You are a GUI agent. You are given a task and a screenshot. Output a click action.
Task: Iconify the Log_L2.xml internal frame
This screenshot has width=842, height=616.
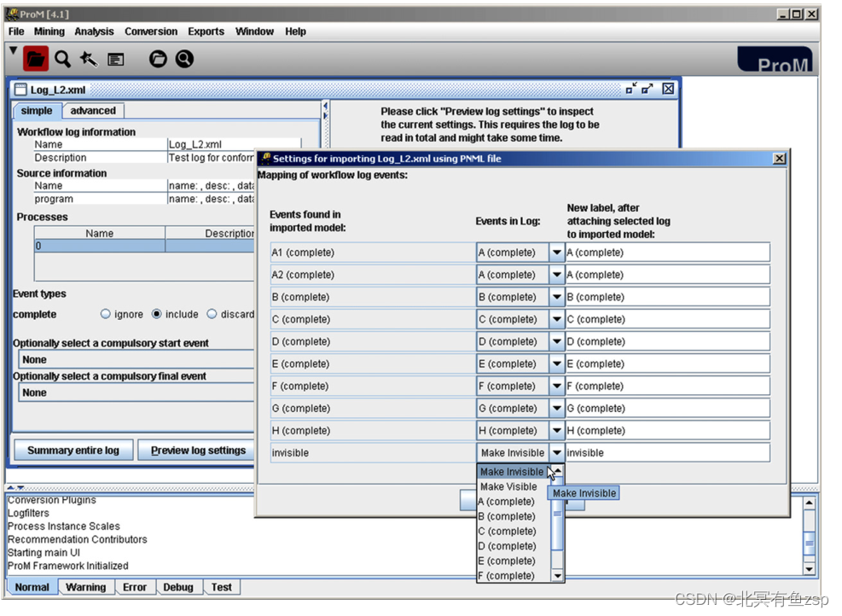(x=631, y=89)
